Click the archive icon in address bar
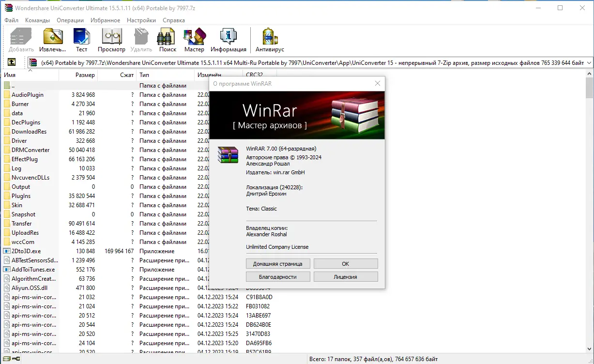The height and width of the screenshot is (364, 594). 33,62
